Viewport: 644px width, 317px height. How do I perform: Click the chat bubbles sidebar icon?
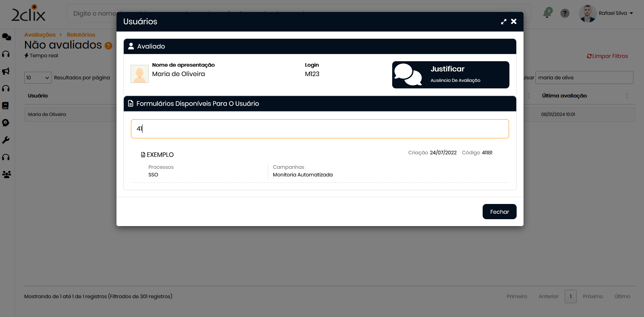[x=7, y=37]
